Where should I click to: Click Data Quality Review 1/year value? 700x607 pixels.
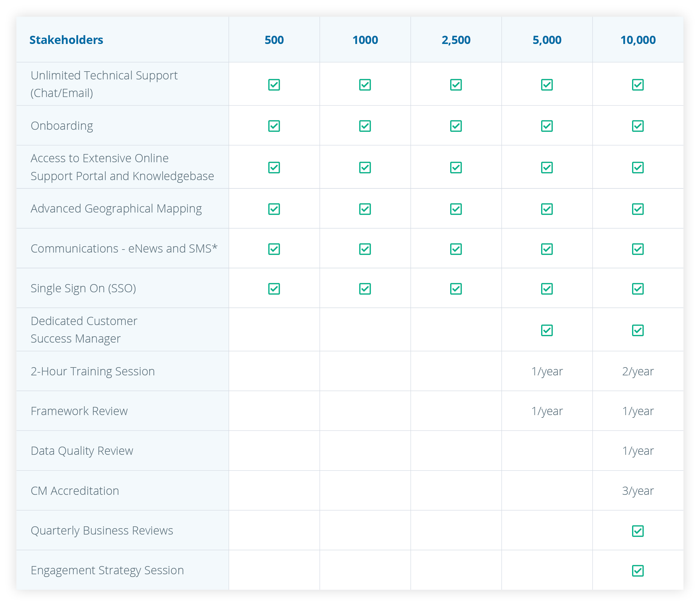[638, 451]
